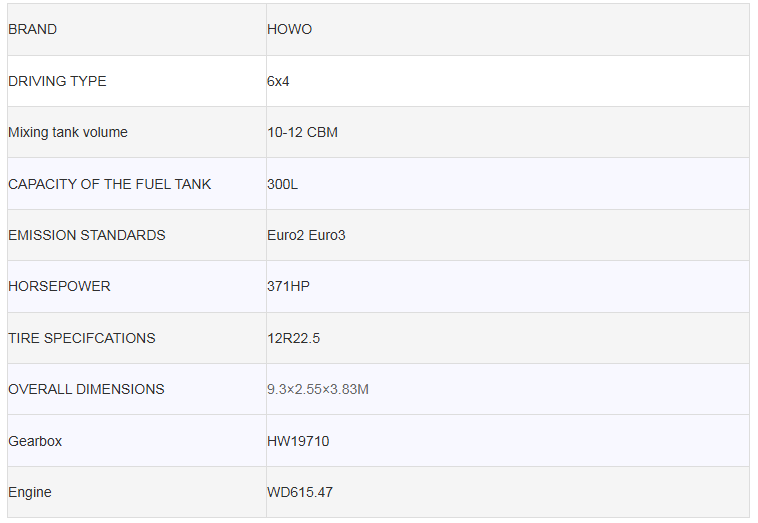Image resolution: width=758 pixels, height=523 pixels.
Task: Click CAPACITY OF THE FUEL TANK label
Action: tap(110, 184)
